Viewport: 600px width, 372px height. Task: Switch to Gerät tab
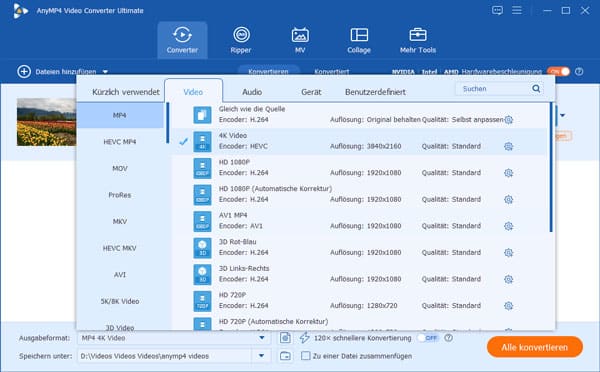311,92
